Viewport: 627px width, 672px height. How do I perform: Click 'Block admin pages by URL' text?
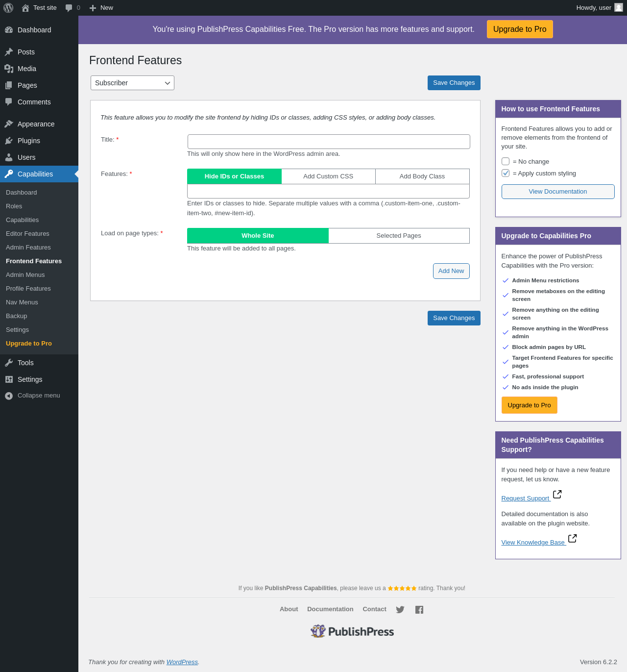549,347
